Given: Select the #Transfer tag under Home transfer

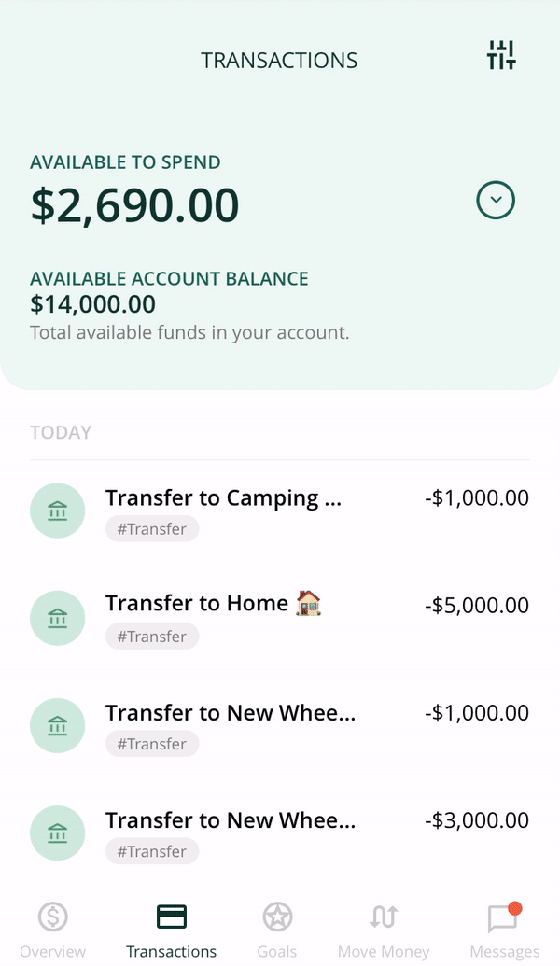Looking at the screenshot, I should [x=152, y=637].
